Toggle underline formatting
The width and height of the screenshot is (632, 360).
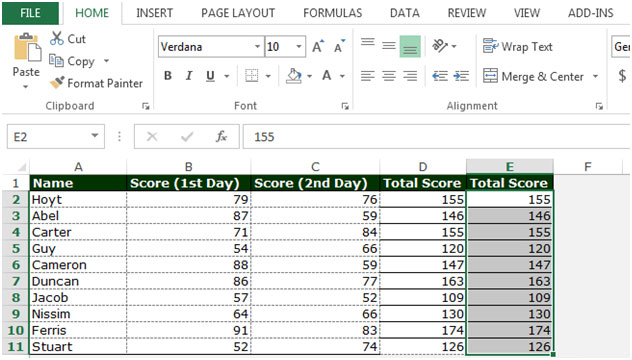click(210, 76)
